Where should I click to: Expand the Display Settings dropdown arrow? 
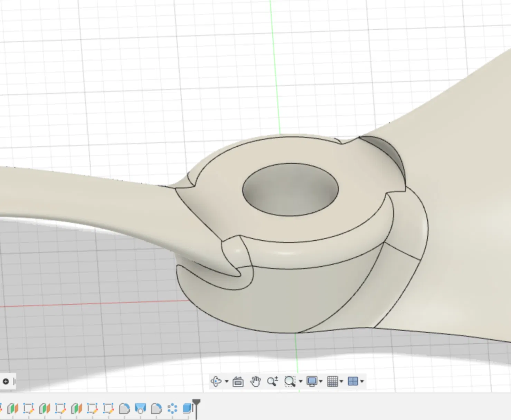click(x=321, y=381)
